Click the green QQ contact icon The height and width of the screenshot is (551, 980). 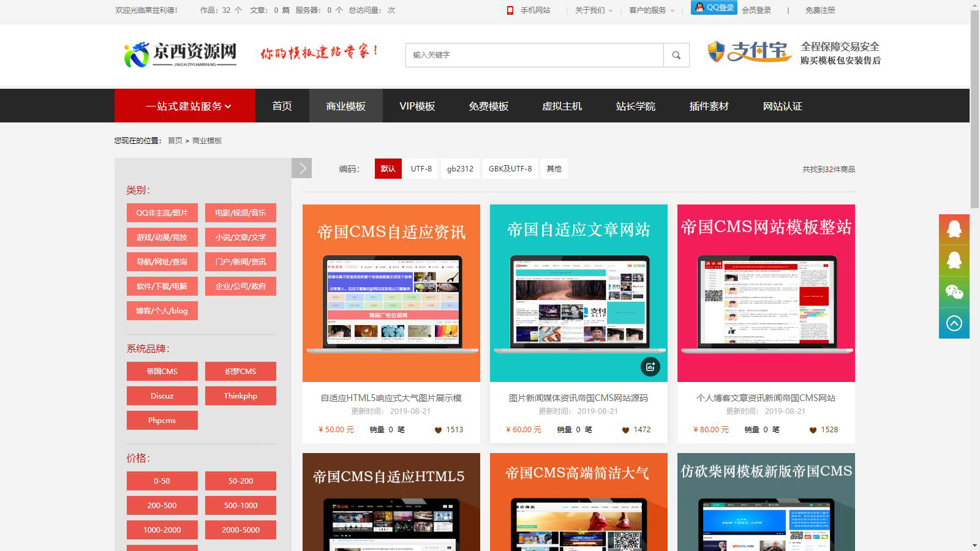(x=954, y=261)
